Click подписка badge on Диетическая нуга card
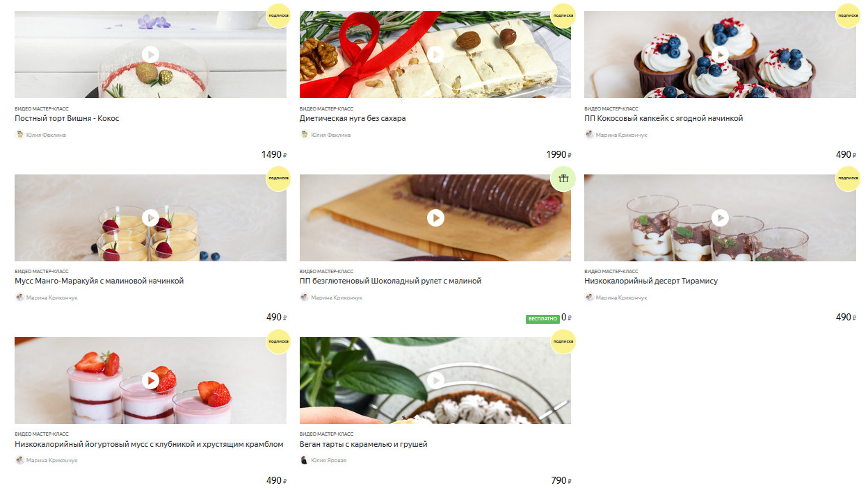 click(563, 15)
